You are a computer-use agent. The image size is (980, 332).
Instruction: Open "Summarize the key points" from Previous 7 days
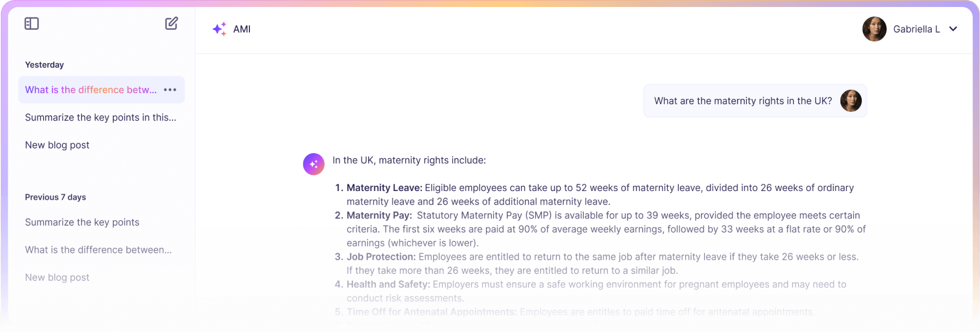coord(82,222)
